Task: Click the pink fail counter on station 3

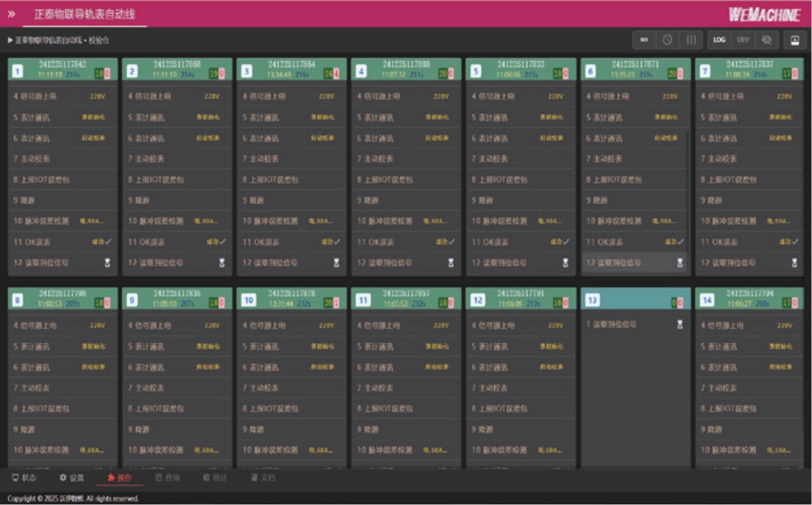Action: pyautogui.click(x=337, y=74)
